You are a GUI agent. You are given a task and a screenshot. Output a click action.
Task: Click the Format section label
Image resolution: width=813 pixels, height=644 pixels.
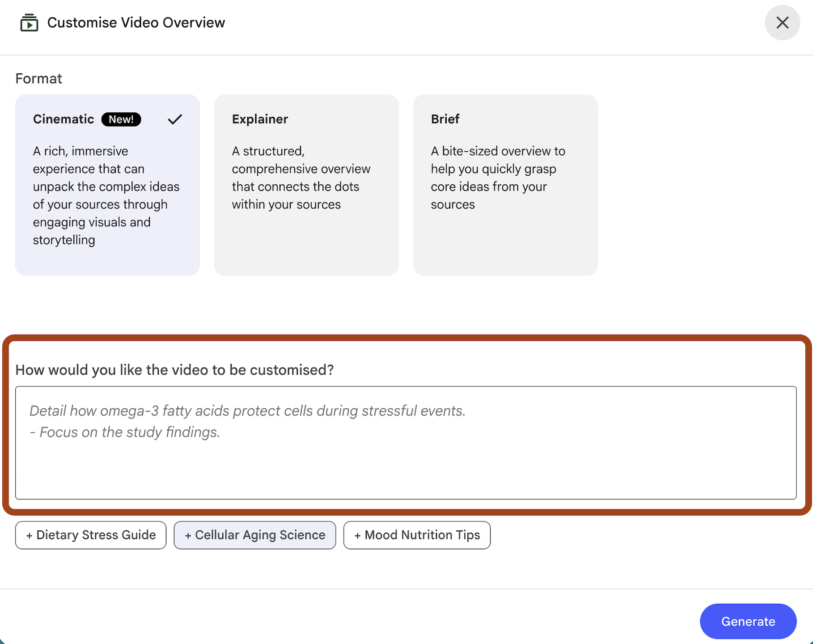point(39,79)
